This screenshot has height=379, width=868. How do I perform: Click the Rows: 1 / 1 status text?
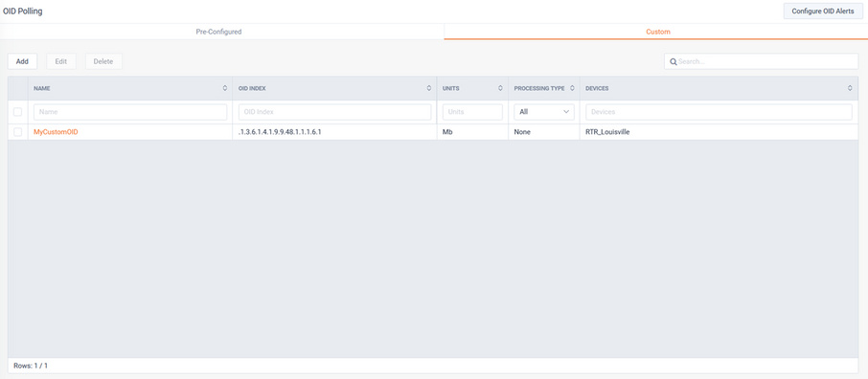click(31, 366)
